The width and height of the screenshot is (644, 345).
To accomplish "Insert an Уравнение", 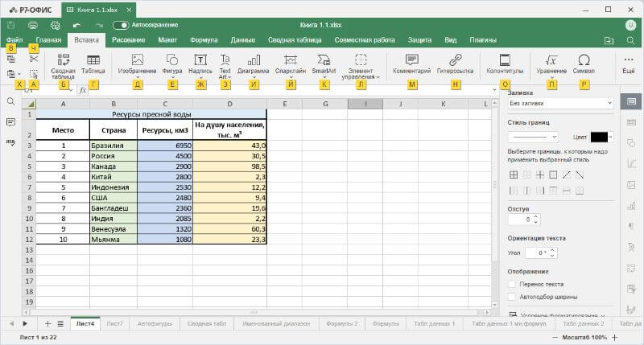I will click(551, 65).
